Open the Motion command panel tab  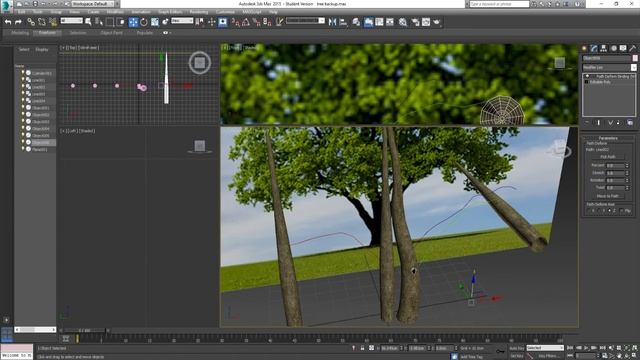point(613,48)
